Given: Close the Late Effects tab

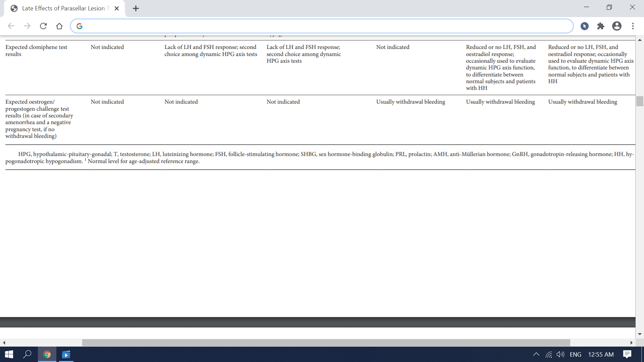Looking at the screenshot, I should pyautogui.click(x=117, y=8).
